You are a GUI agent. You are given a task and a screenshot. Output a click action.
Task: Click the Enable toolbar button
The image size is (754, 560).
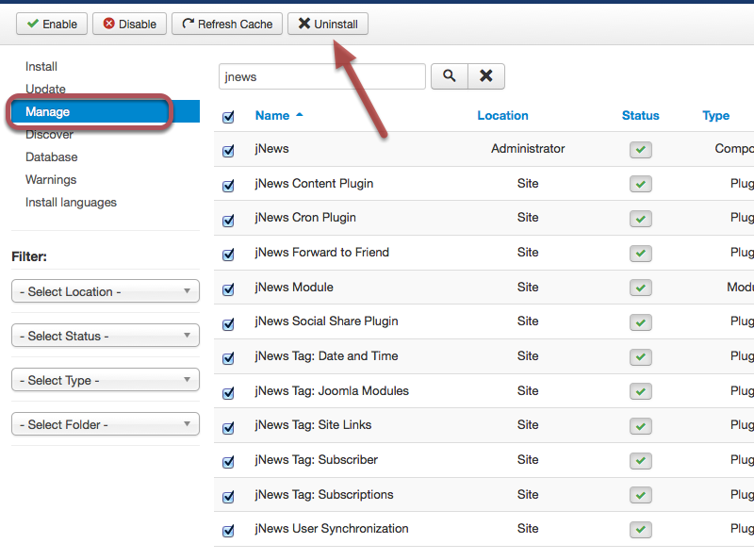coord(52,25)
